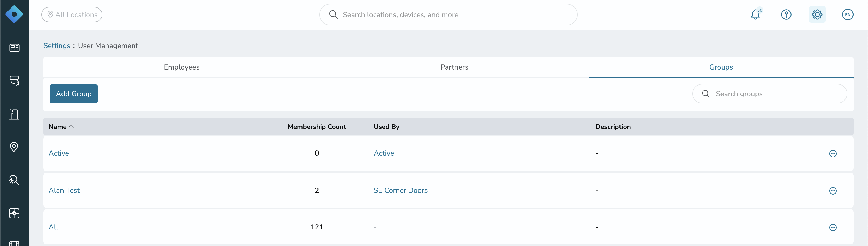Screen dimensions: 868x246
Task: Click the membership count 0 for Active
Action: [x=316, y=153]
